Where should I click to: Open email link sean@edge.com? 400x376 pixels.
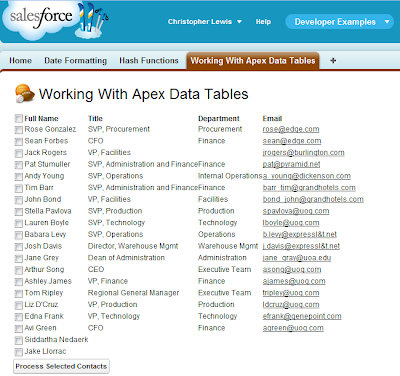point(292,141)
